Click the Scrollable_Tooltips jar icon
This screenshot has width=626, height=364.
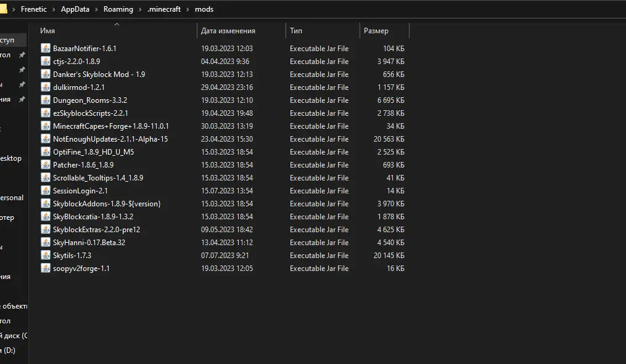click(46, 178)
